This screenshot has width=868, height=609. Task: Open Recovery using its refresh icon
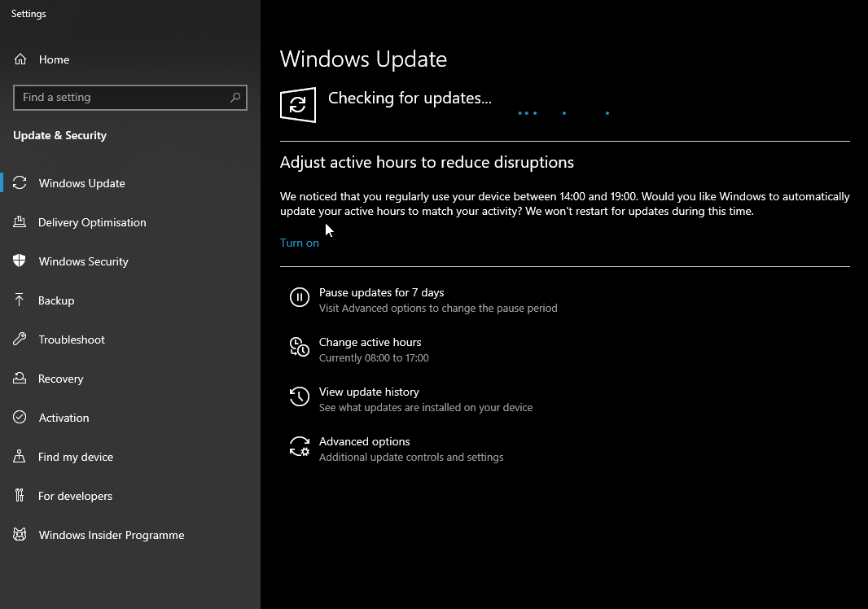click(x=20, y=378)
